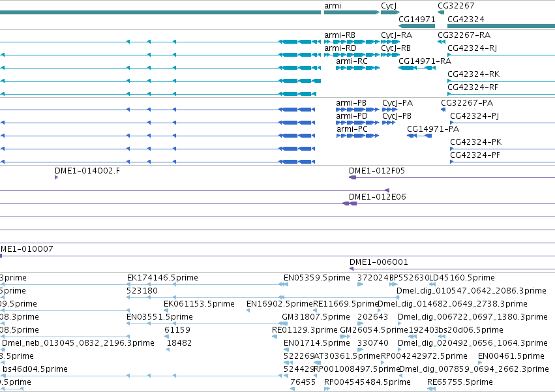Select the RE11669.5prime EST label
This screenshot has width=555, height=392.
click(346, 304)
